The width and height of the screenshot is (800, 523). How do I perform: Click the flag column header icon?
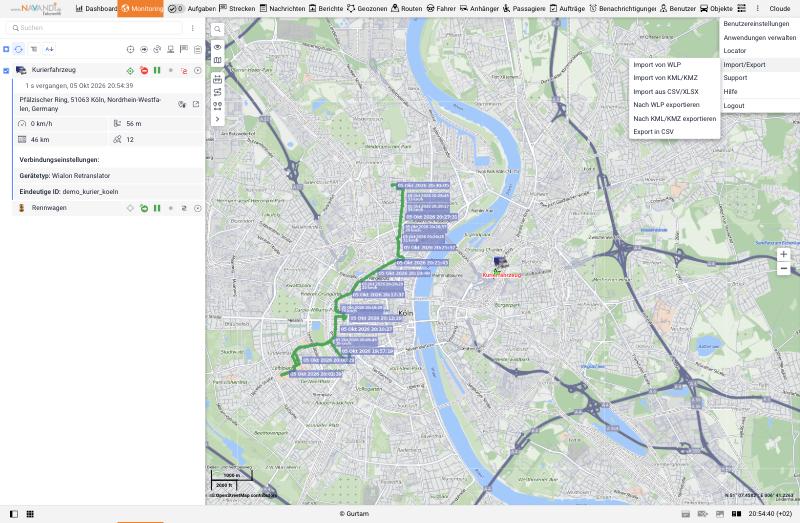coord(184,49)
